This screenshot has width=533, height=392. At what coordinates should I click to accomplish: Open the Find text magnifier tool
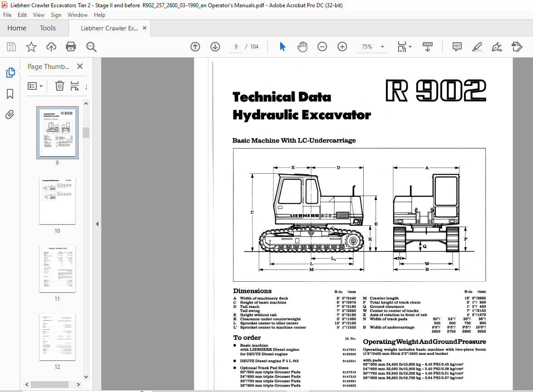pos(91,47)
